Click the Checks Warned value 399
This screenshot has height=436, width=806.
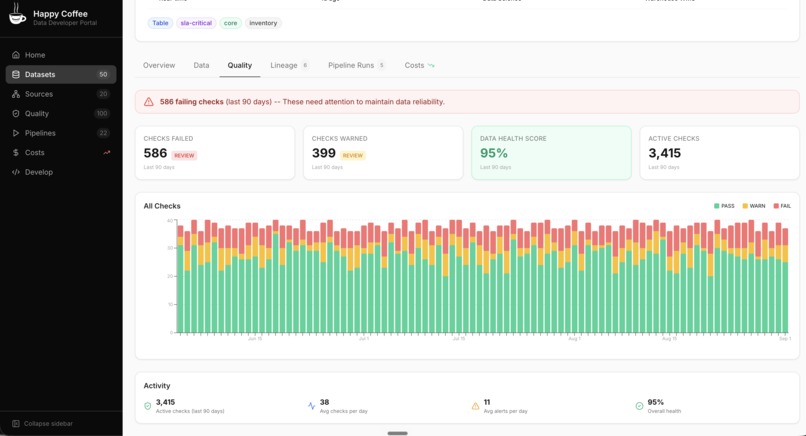(324, 153)
